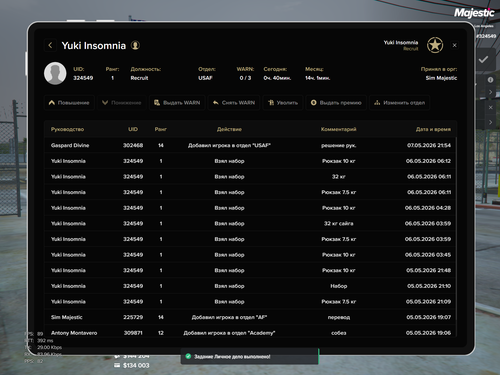
Task: Click the решение рук. comment
Action: point(338,145)
